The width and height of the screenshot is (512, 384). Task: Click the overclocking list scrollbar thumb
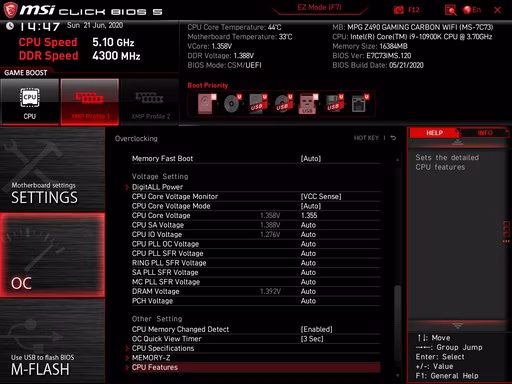click(x=397, y=323)
